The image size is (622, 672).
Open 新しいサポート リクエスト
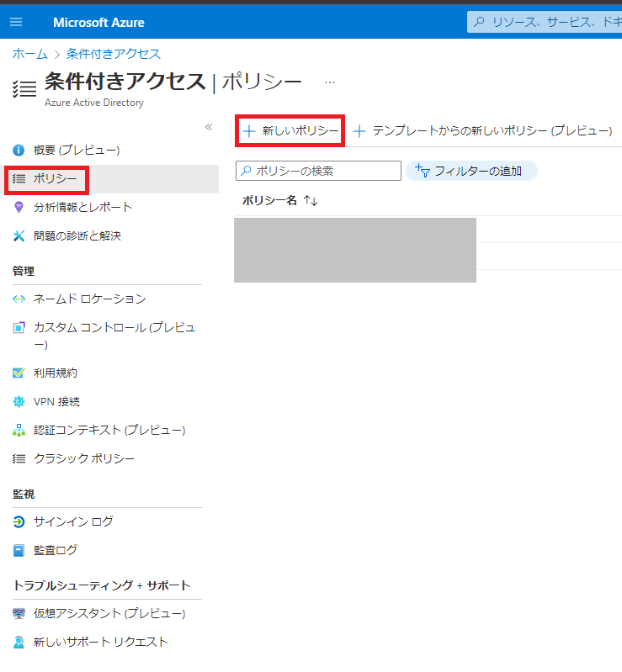pos(100,642)
